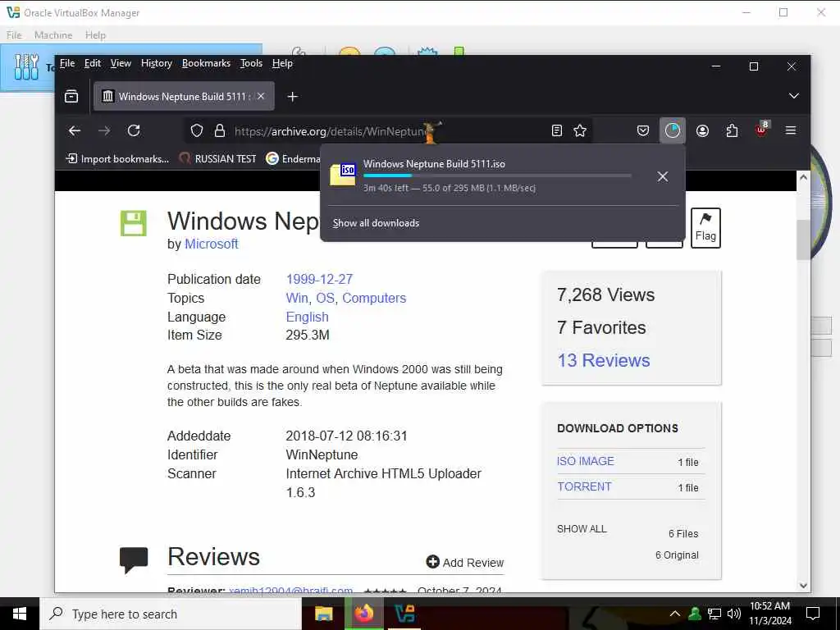Click the scrollbar down arrow

click(803, 586)
